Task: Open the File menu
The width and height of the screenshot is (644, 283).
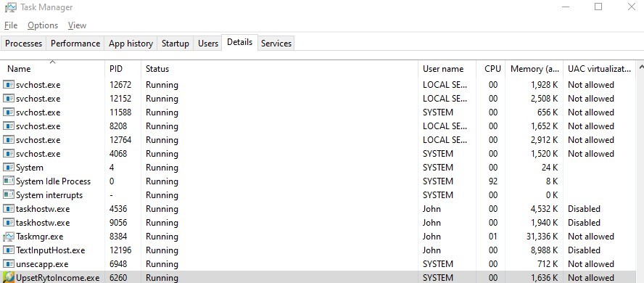Action: 11,25
